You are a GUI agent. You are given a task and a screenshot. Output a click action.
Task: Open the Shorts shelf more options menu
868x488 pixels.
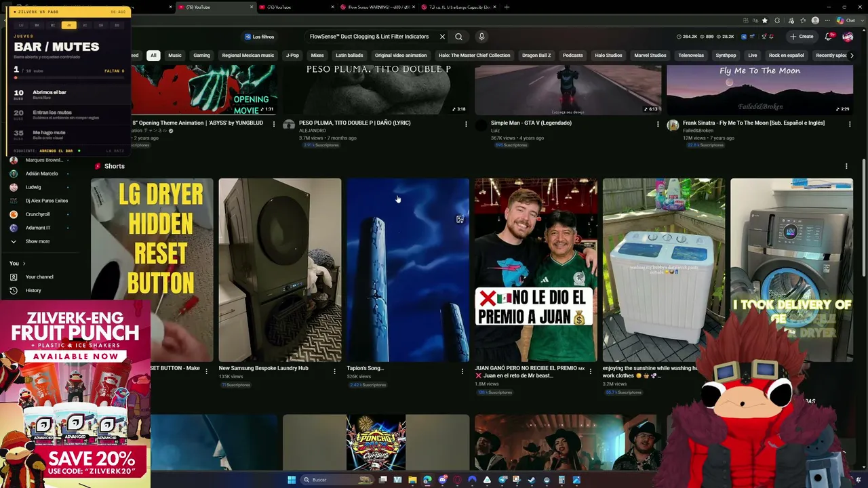[x=846, y=166]
